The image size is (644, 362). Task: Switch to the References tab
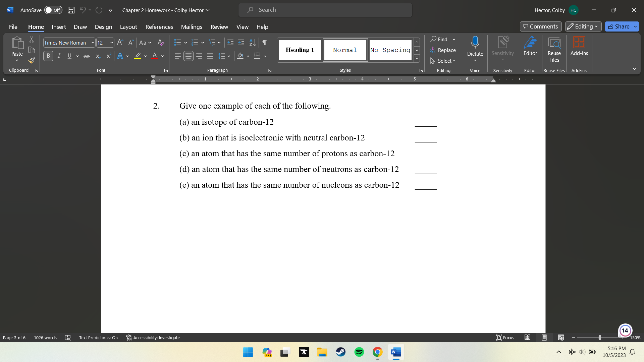point(159,27)
